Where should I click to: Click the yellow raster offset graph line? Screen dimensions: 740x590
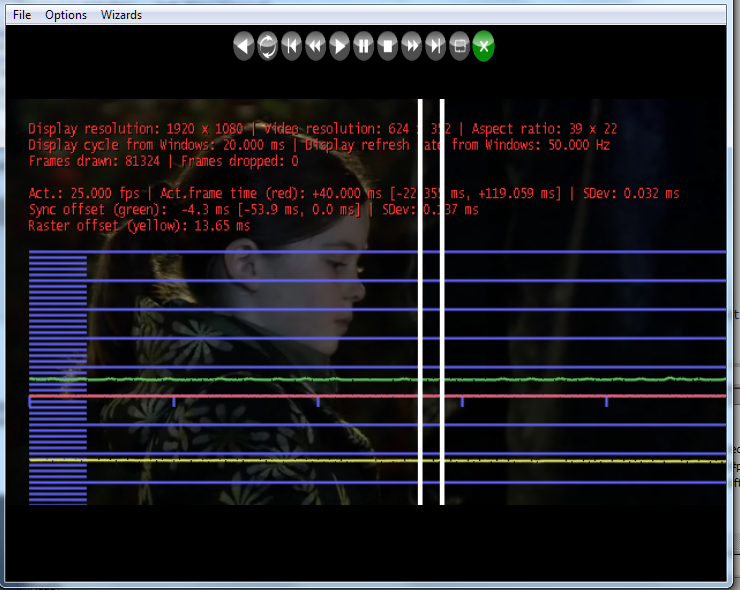(x=250, y=460)
